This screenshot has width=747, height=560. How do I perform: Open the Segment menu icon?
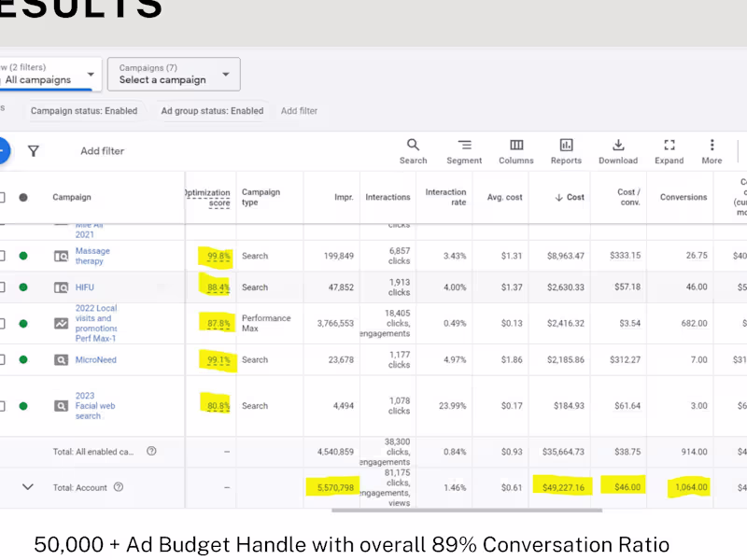[464, 151]
